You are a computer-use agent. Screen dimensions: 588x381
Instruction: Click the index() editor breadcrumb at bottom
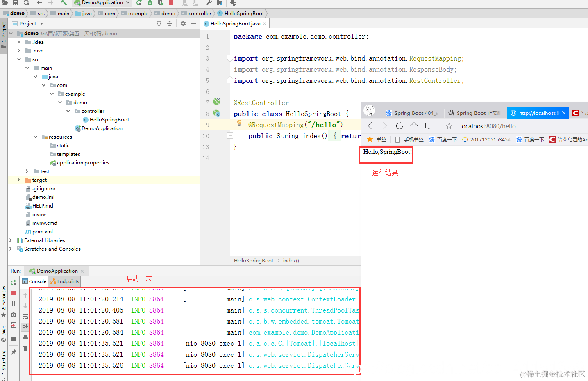point(291,260)
